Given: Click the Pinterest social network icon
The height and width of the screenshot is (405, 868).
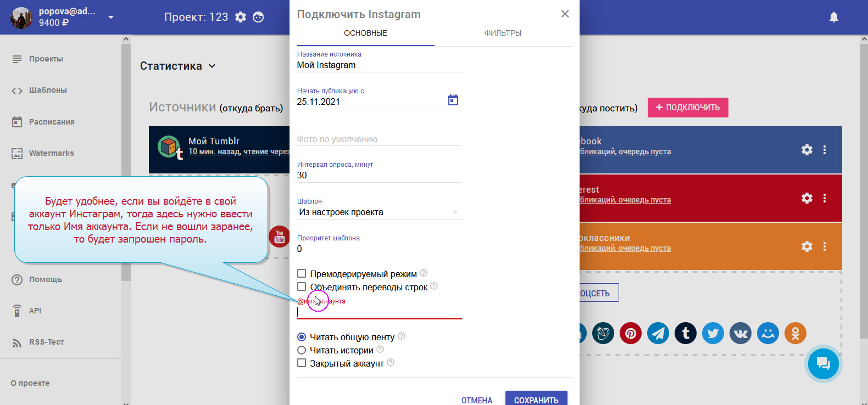Looking at the screenshot, I should (x=630, y=333).
